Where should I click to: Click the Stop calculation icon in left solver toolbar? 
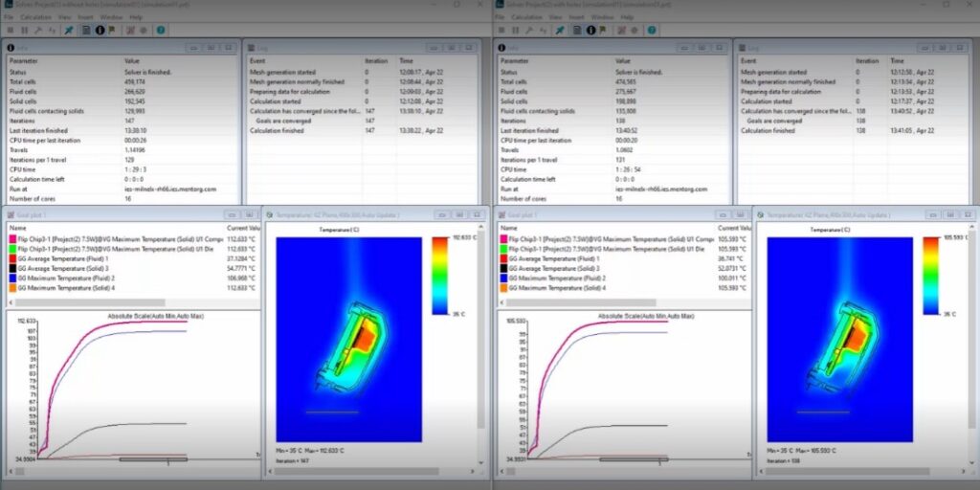[11, 30]
